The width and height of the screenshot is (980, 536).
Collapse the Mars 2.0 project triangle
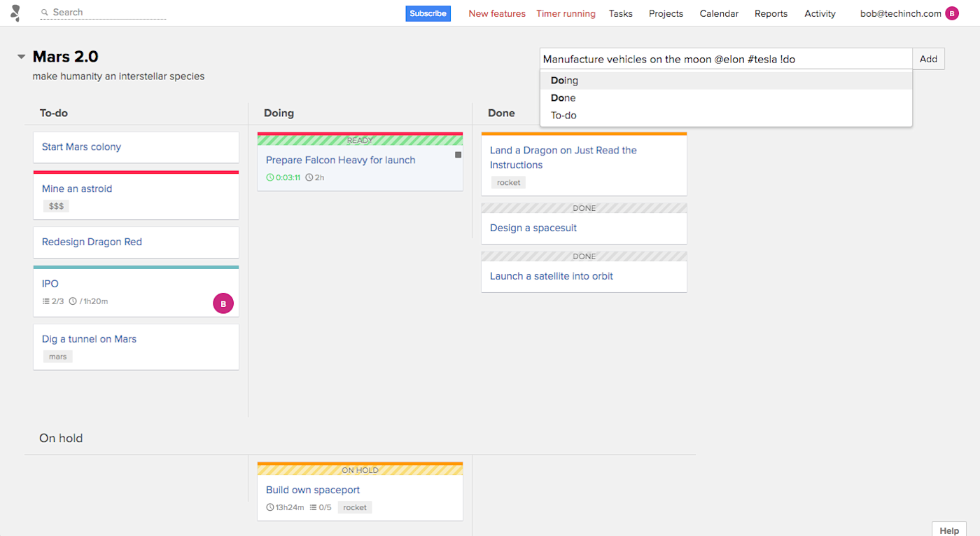[22, 57]
